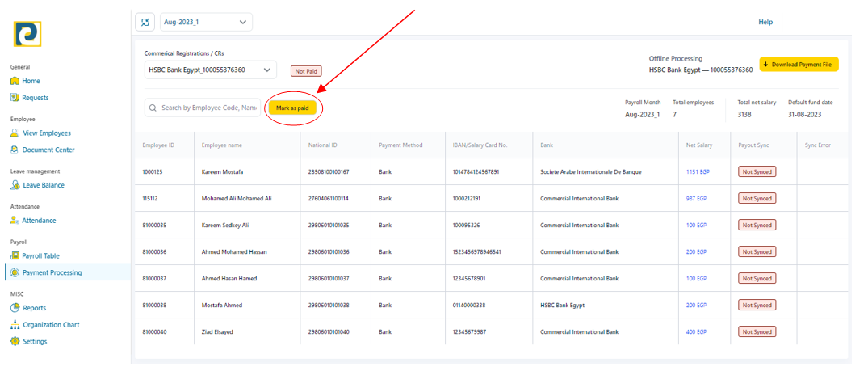Click the Home icon in sidebar
The width and height of the screenshot is (868, 371).
pos(15,81)
